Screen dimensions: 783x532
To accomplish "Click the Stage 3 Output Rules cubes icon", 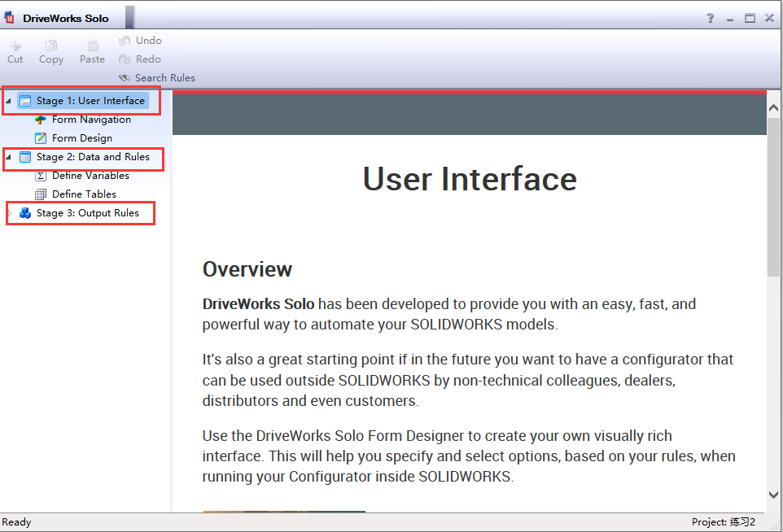I will pyautogui.click(x=25, y=213).
